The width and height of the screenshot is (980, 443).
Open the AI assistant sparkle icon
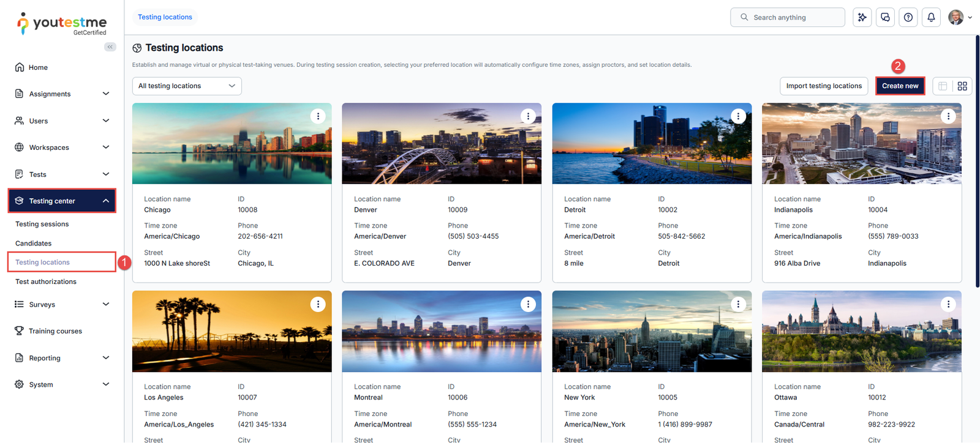(862, 17)
